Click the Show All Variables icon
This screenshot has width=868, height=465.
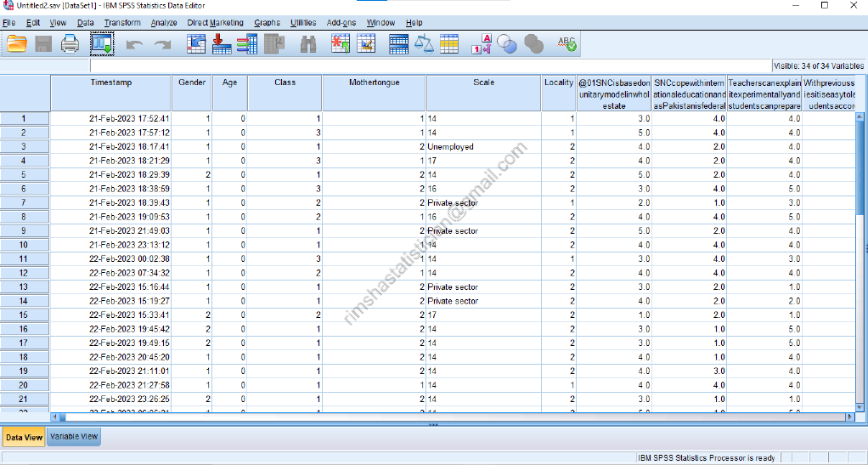533,44
